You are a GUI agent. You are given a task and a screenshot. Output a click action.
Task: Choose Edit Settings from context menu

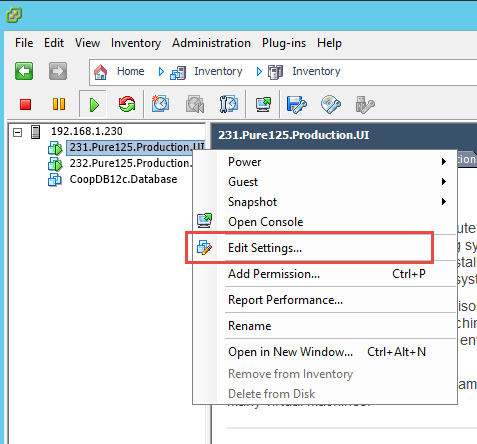tap(265, 248)
